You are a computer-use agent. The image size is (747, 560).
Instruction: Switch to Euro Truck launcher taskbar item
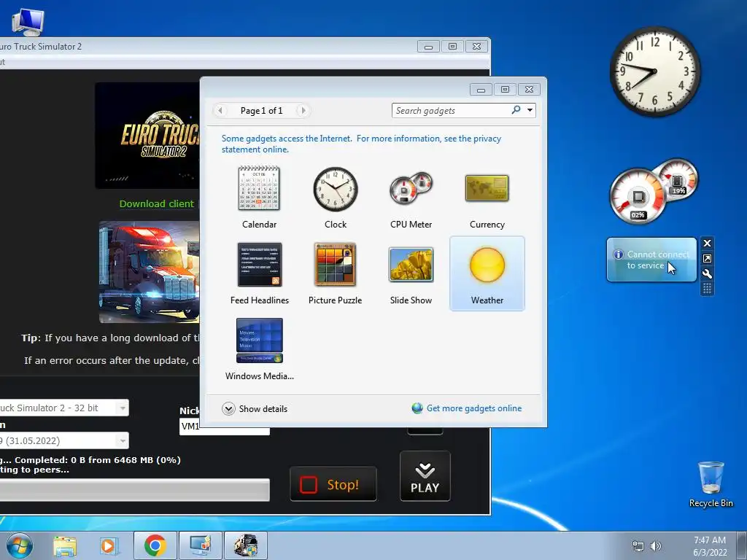[x=246, y=545]
